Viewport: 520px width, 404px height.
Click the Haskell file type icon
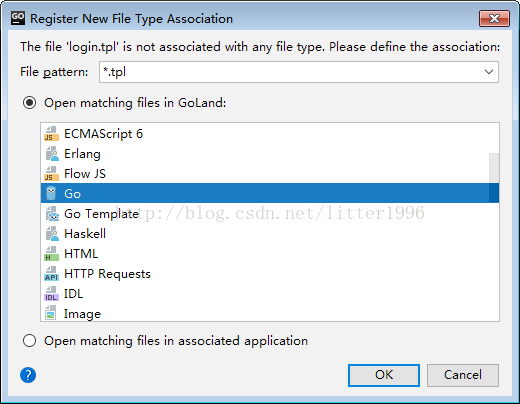(x=52, y=234)
